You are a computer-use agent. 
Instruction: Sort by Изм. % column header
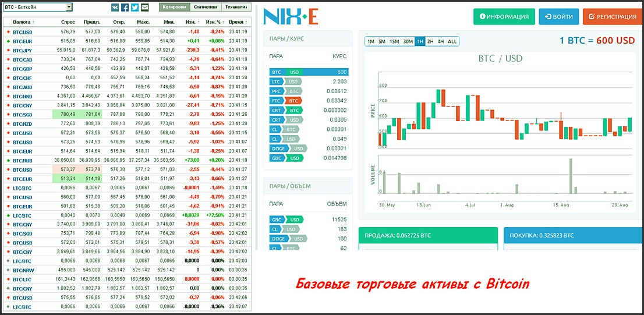tap(216, 22)
